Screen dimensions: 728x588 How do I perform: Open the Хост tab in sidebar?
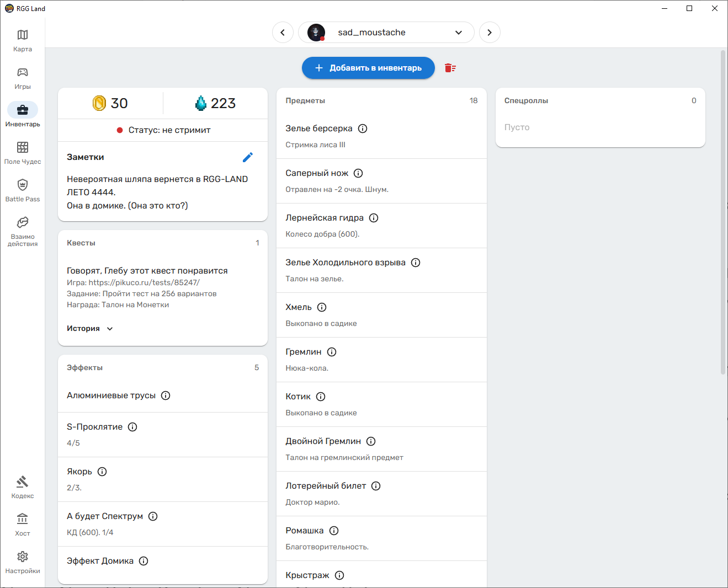point(23,525)
